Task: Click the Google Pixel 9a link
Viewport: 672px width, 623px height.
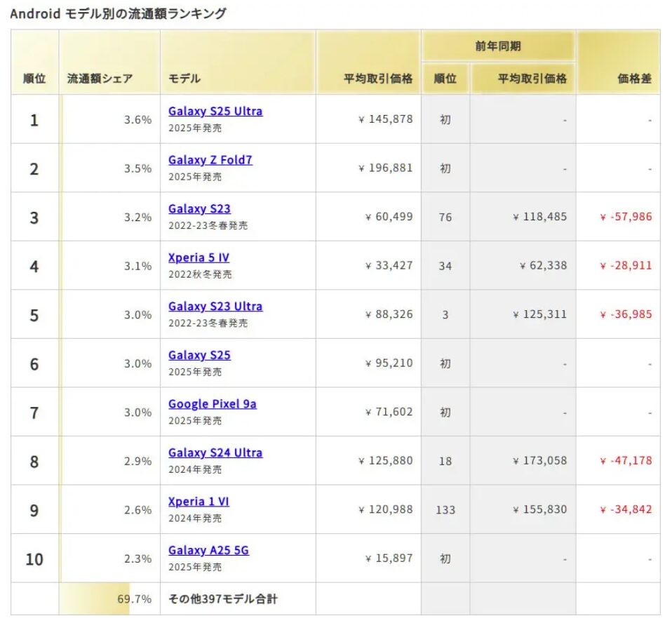Action: [212, 403]
